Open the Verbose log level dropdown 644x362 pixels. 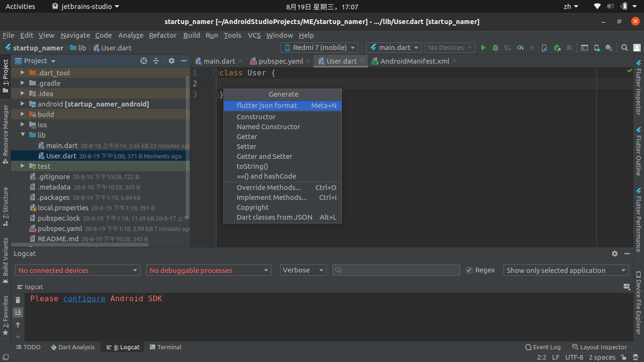[x=303, y=270]
